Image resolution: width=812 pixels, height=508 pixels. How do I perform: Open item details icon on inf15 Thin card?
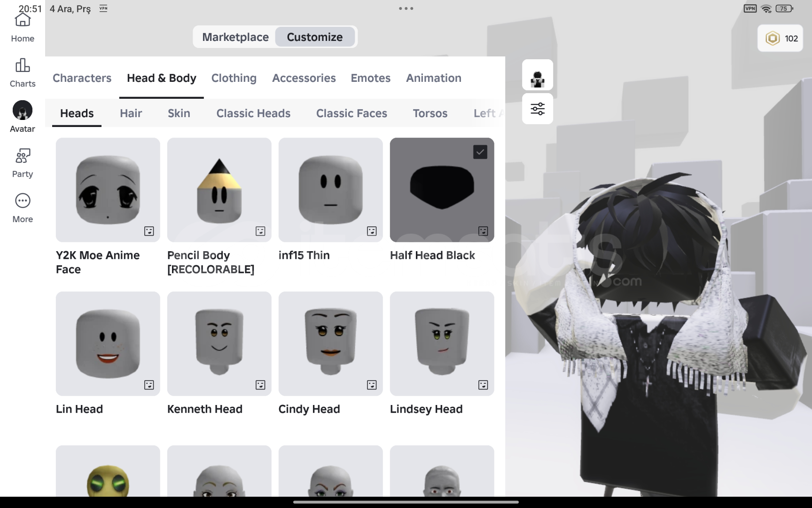[372, 231]
